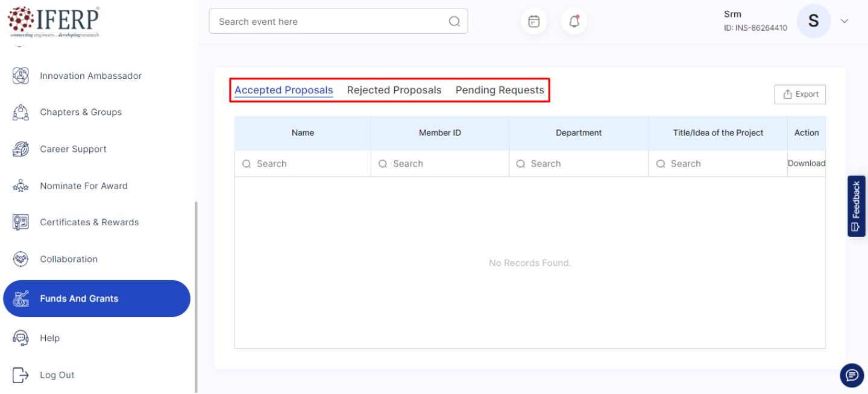
Task: Click the Name column search field
Action: (307, 164)
